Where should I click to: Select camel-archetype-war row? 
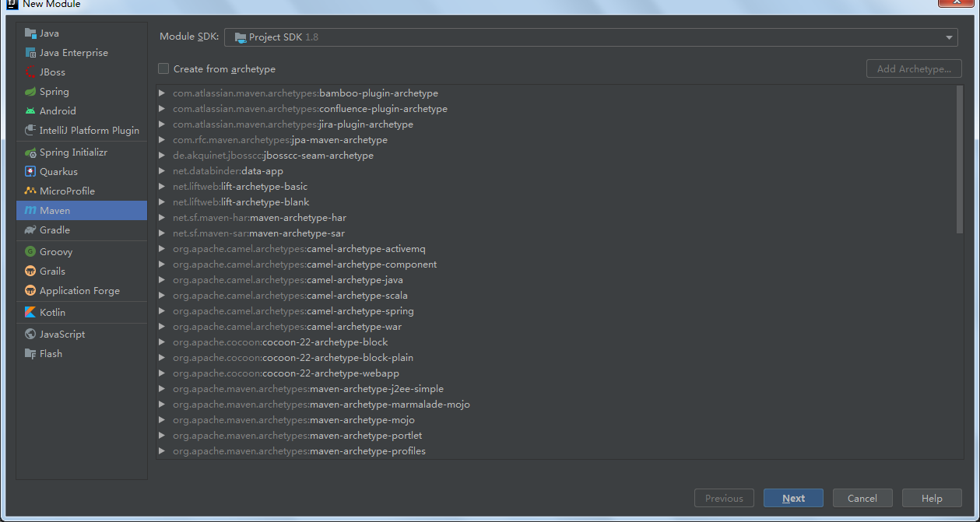click(x=555, y=327)
